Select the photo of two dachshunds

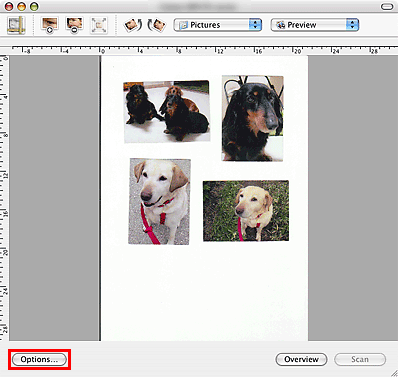(167, 111)
